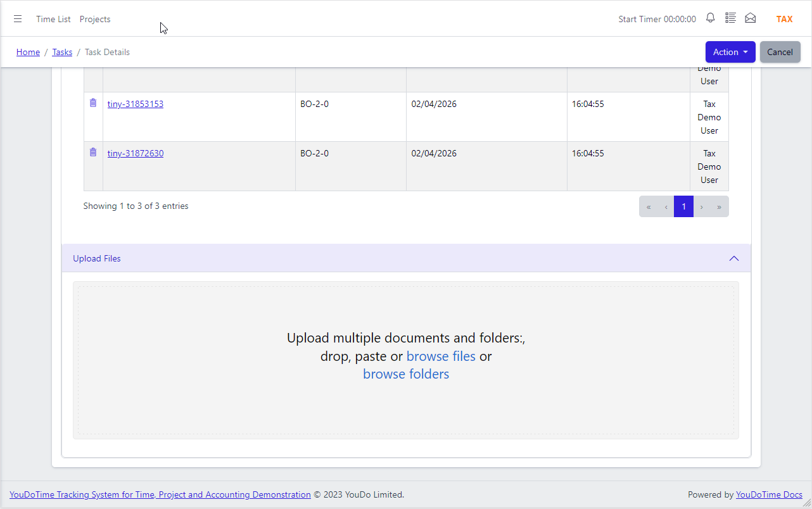Open the Projects menu item
Image resolution: width=812 pixels, height=509 pixels.
95,19
